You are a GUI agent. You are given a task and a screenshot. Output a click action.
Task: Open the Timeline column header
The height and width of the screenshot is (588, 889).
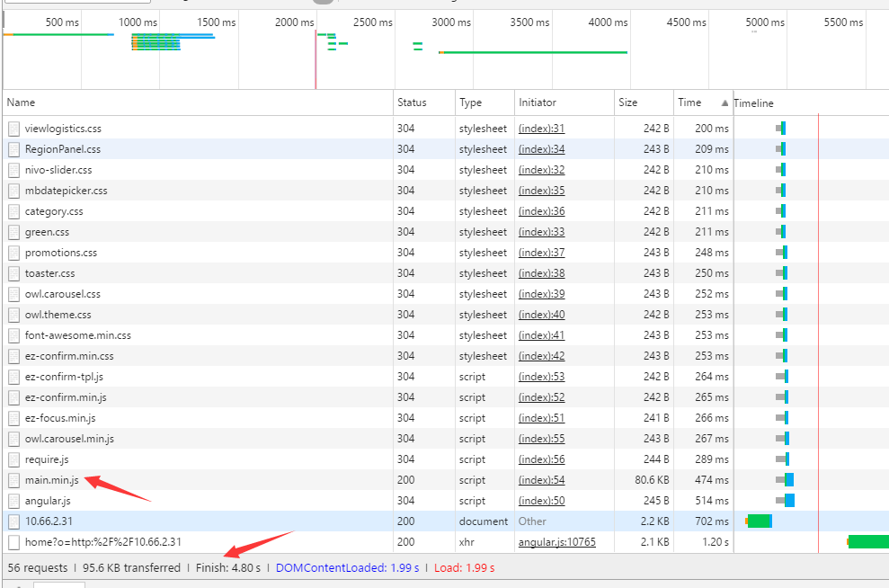click(811, 102)
